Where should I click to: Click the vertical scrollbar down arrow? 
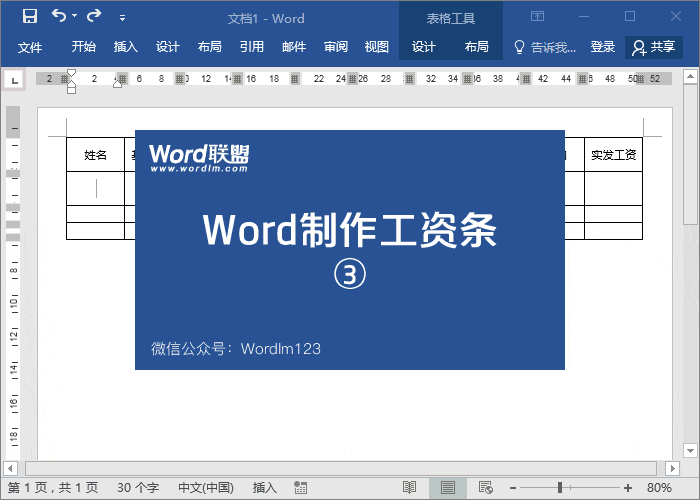coord(691,450)
